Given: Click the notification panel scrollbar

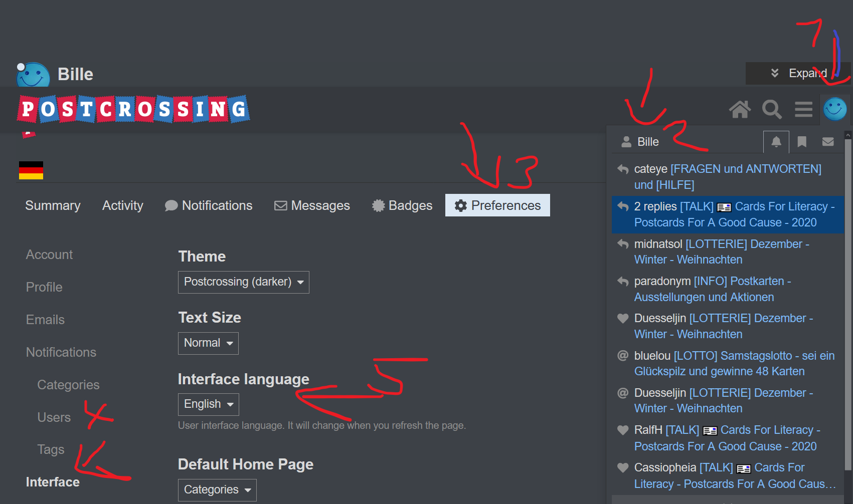Looking at the screenshot, I should pos(848,301).
